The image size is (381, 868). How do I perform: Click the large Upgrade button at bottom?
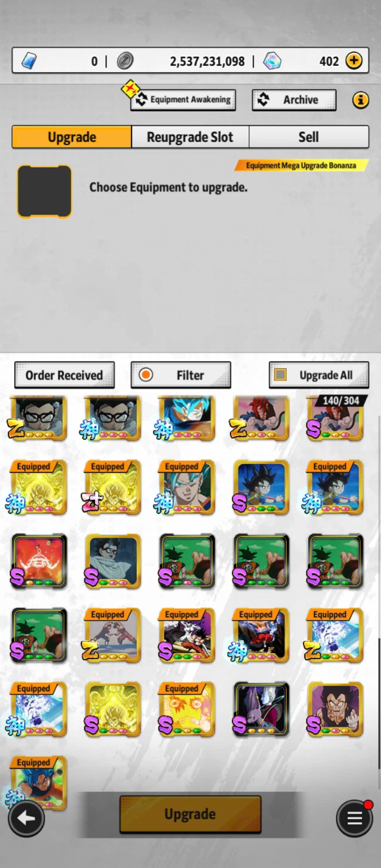pos(190,814)
